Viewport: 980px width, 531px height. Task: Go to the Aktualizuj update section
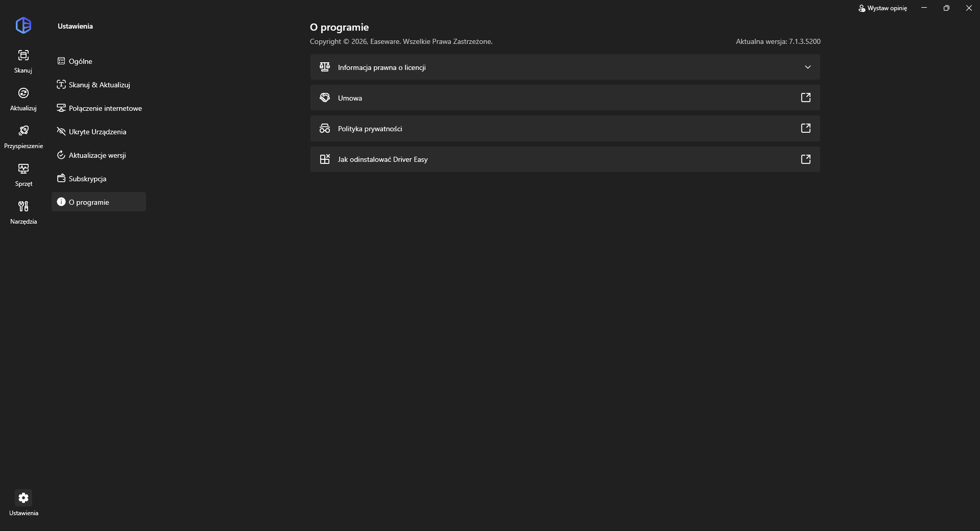[23, 99]
